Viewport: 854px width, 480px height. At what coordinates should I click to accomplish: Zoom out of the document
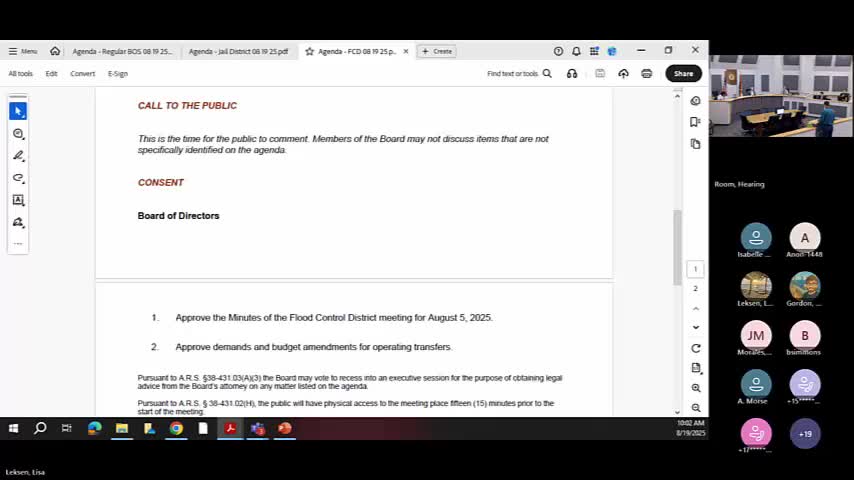696,408
